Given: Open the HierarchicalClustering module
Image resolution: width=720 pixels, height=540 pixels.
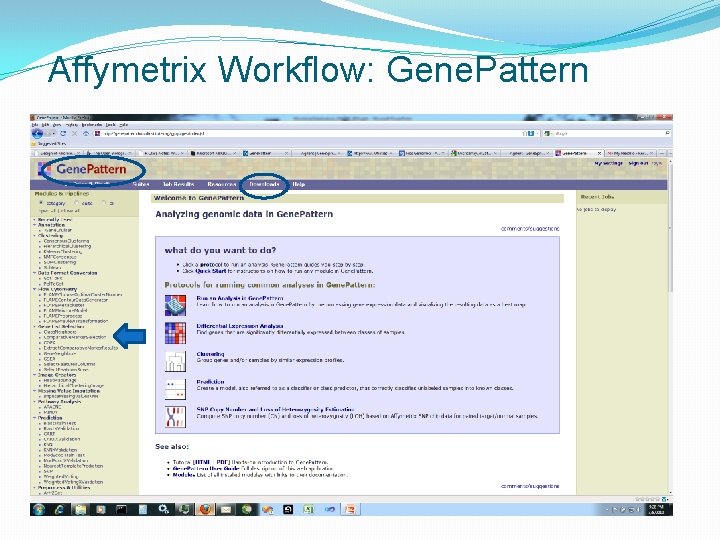Looking at the screenshot, I should click(x=67, y=246).
